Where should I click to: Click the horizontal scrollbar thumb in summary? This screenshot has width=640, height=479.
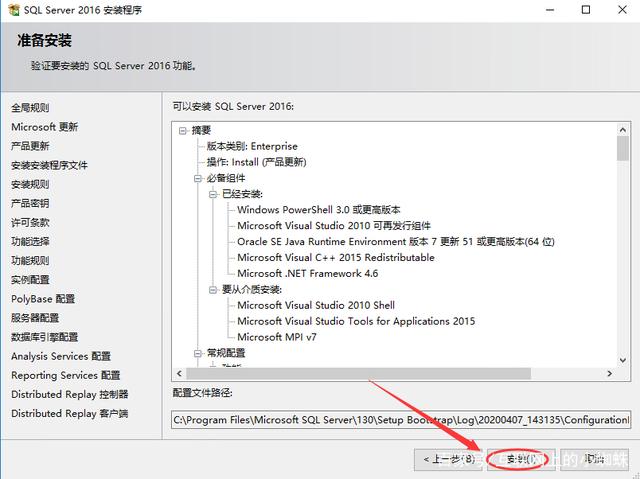click(x=358, y=373)
